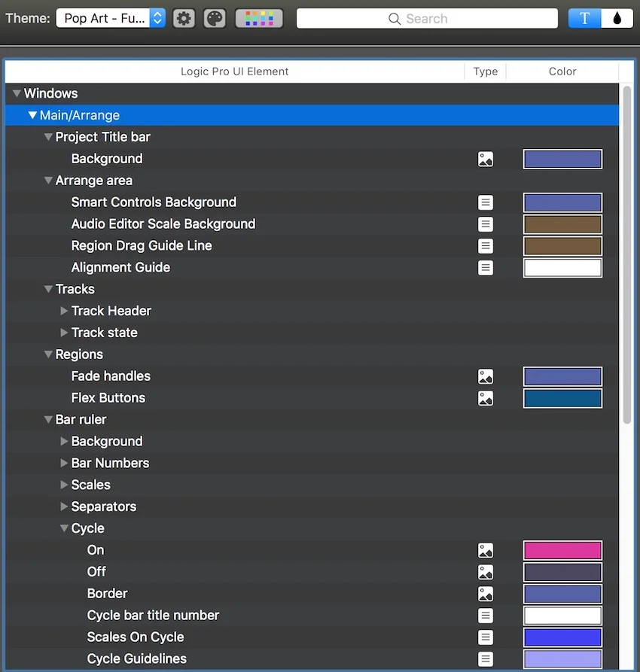The width and height of the screenshot is (640, 672).
Task: Collapse the Project Title bar group
Action: tap(48, 137)
